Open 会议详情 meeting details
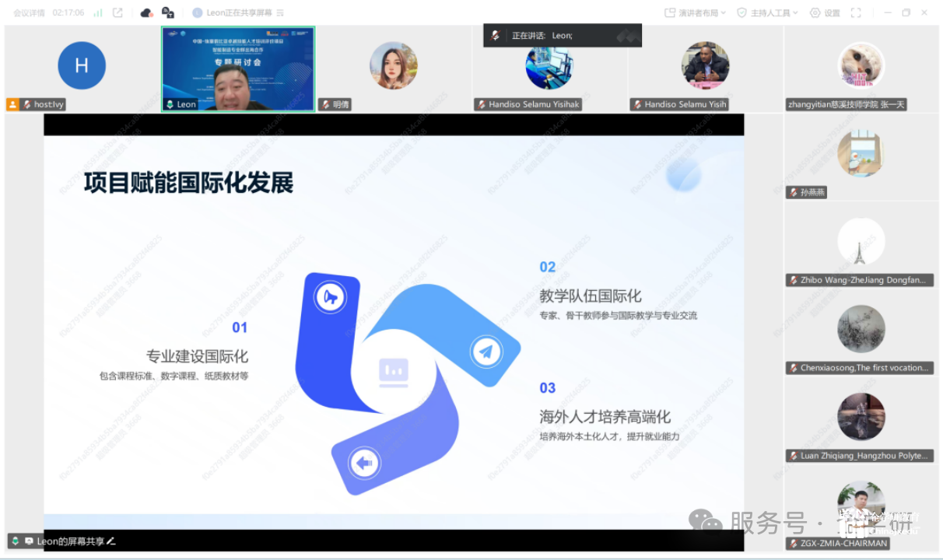The width and height of the screenshot is (943, 560). 29,12
